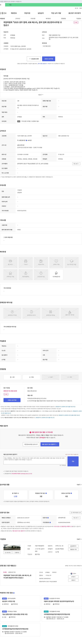Click the 거짓구인광고 신고 button
The height and width of the screenshot is (644, 82).
(x=76, y=512)
